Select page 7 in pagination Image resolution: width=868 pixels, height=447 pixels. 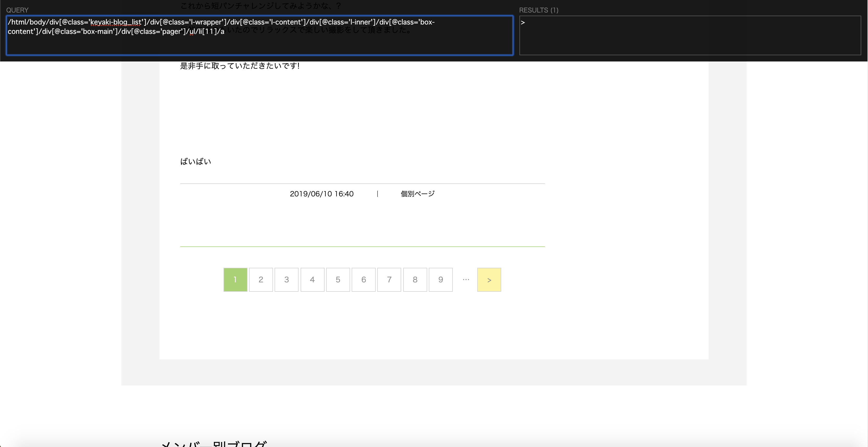389,279
